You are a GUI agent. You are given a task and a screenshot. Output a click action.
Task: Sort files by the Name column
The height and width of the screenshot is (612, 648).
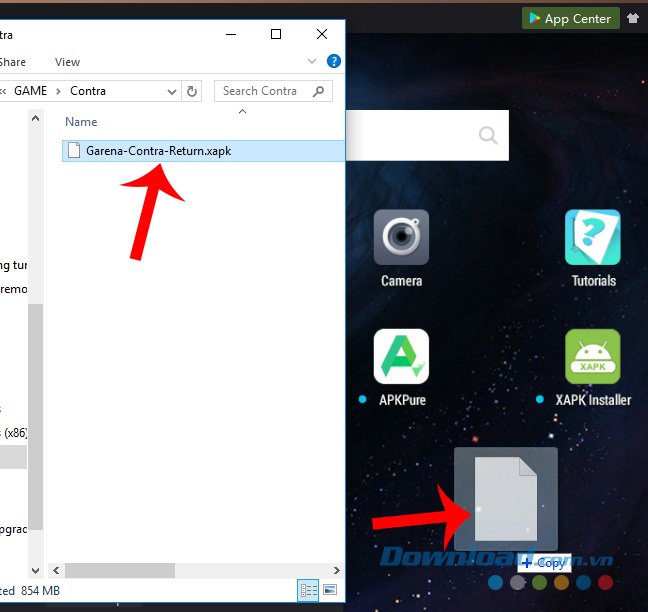81,122
